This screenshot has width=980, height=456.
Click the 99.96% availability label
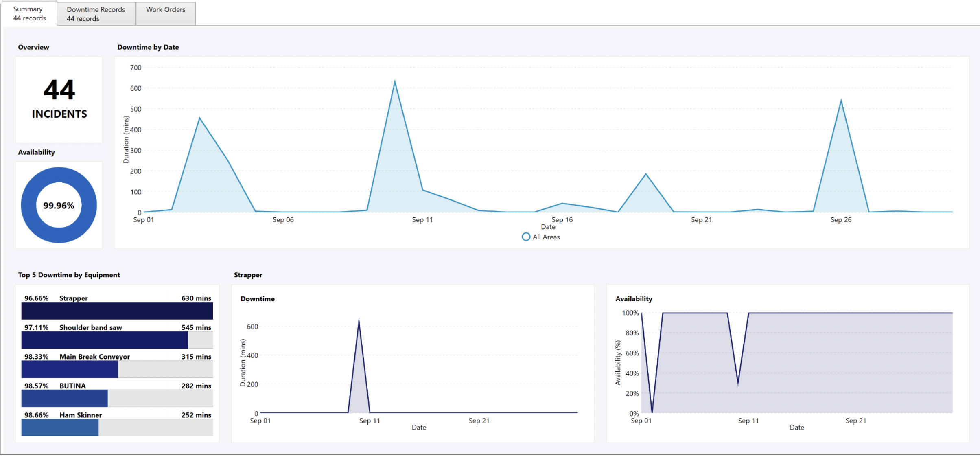59,205
